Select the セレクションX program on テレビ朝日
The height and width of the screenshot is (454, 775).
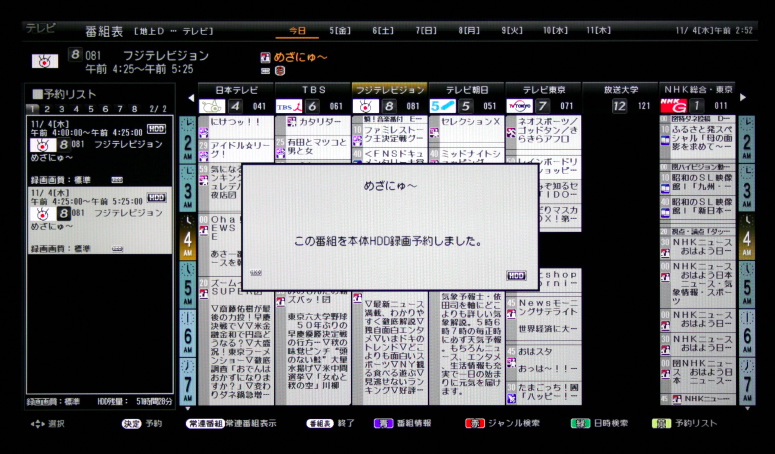[467, 131]
